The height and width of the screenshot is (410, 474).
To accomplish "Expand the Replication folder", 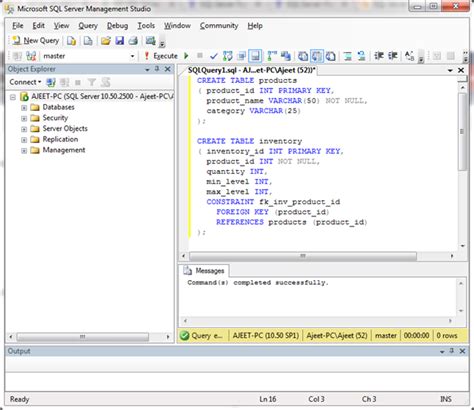I will tap(24, 140).
